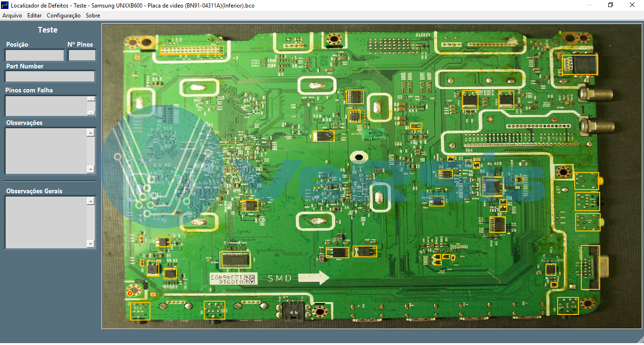This screenshot has width=644, height=345.
Task: Click the up arrow of Observações Gerais scrollbar
Action: tap(91, 201)
